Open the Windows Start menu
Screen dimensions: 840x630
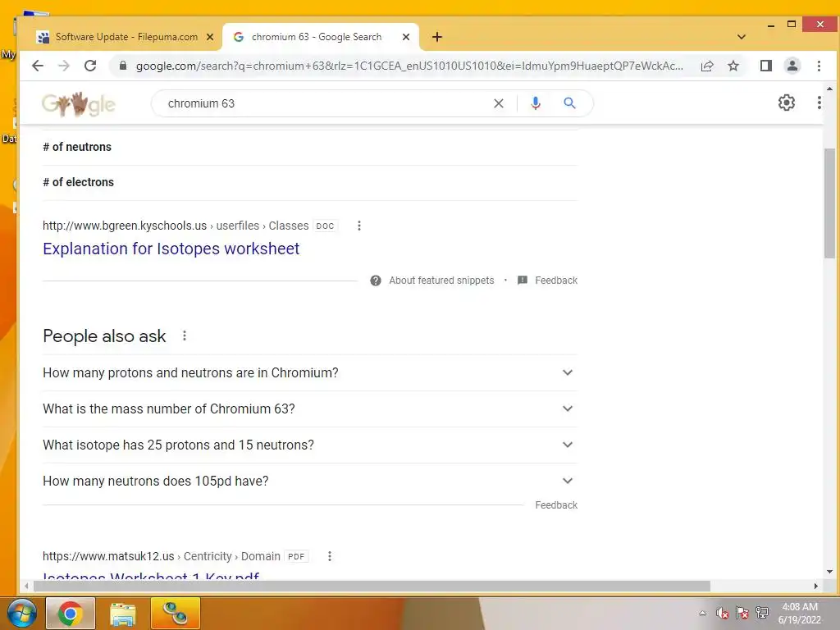point(22,614)
